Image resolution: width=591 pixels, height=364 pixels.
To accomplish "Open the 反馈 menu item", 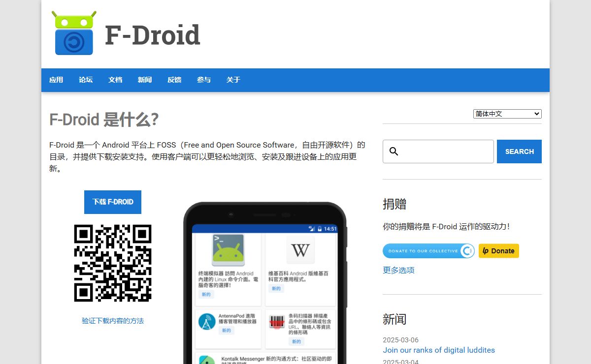I will (174, 80).
